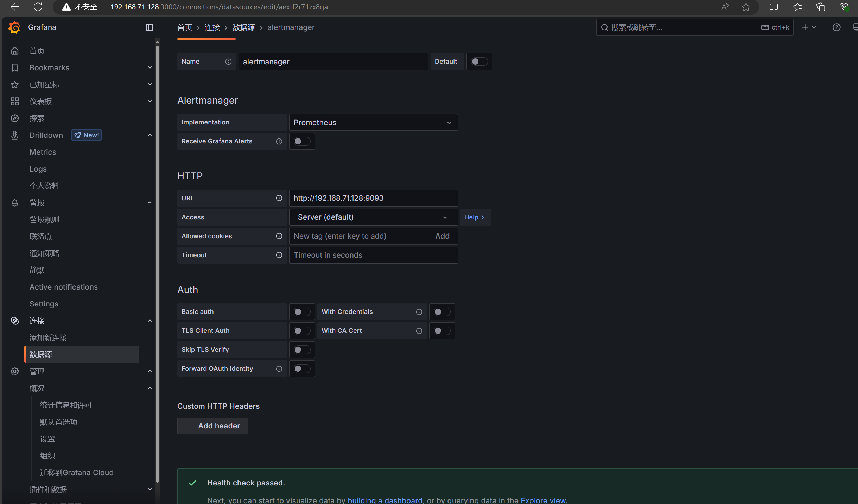Image resolution: width=858 pixels, height=504 pixels.
Task: Enable the TLS Client Auth switch
Action: coord(302,331)
